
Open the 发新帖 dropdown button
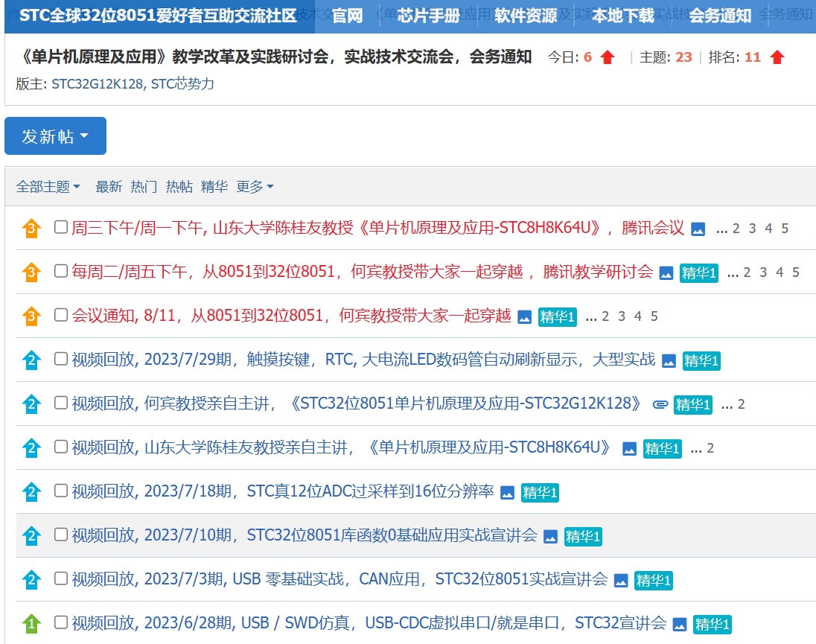pyautogui.click(x=55, y=136)
